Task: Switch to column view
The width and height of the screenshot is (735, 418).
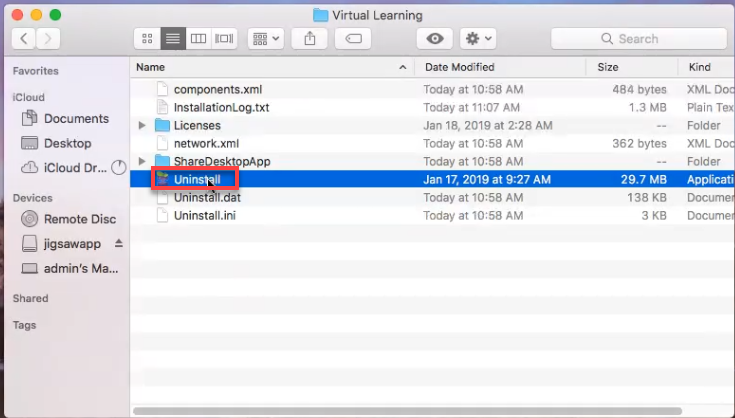Action: pos(199,38)
